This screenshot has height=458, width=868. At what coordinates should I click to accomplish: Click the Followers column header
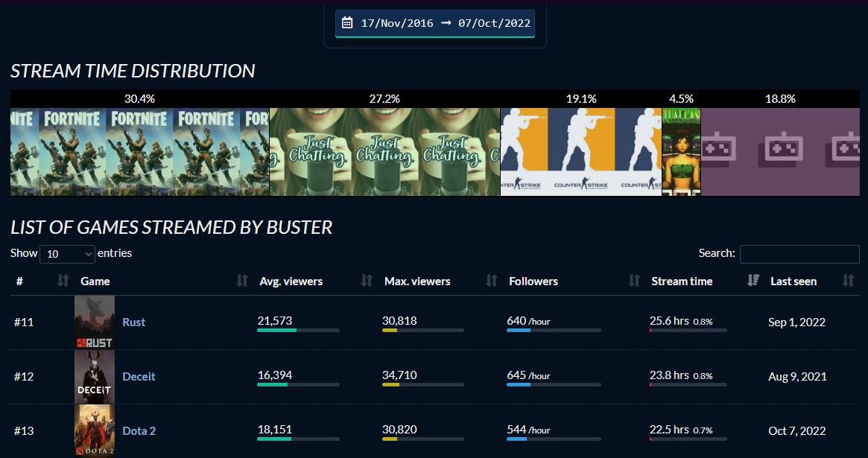pyautogui.click(x=533, y=281)
